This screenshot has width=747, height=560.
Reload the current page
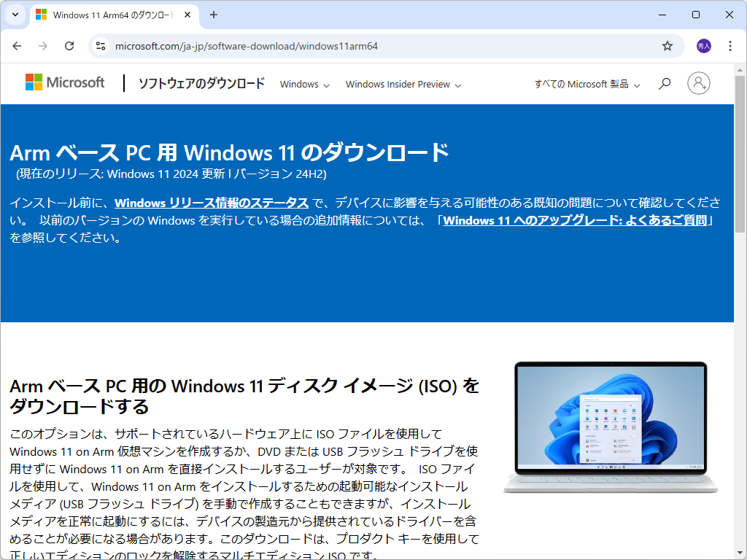(x=69, y=45)
